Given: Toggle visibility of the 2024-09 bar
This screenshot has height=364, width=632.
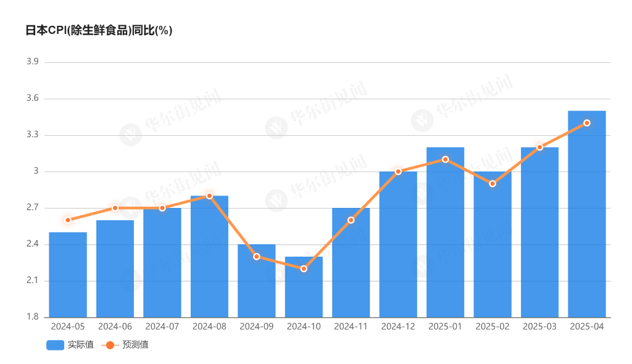Looking at the screenshot, I should pyautogui.click(x=256, y=281).
